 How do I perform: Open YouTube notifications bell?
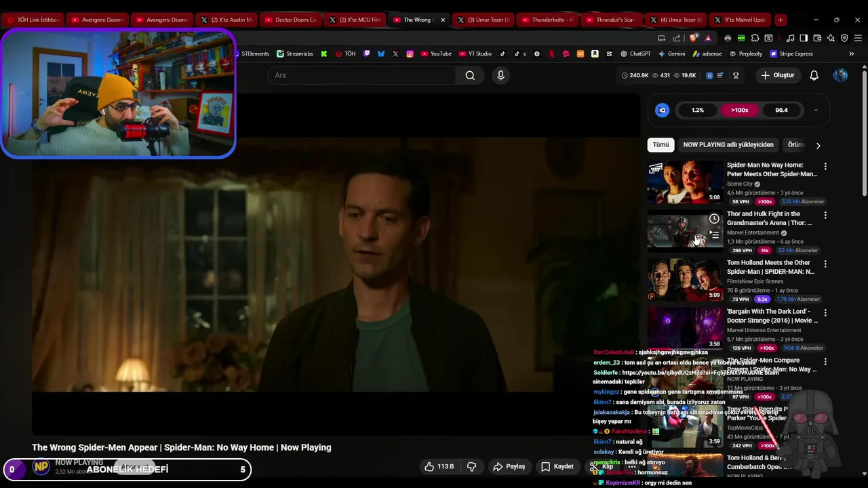tap(814, 75)
